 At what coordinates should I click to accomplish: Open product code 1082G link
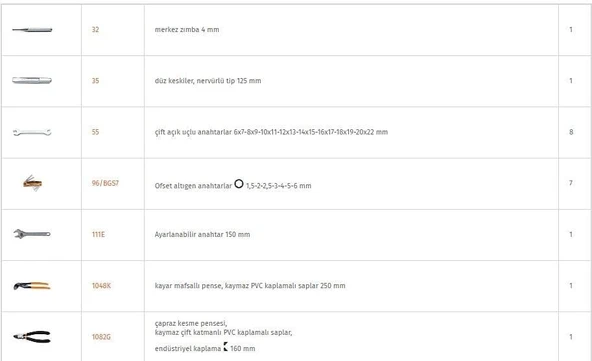click(x=101, y=337)
